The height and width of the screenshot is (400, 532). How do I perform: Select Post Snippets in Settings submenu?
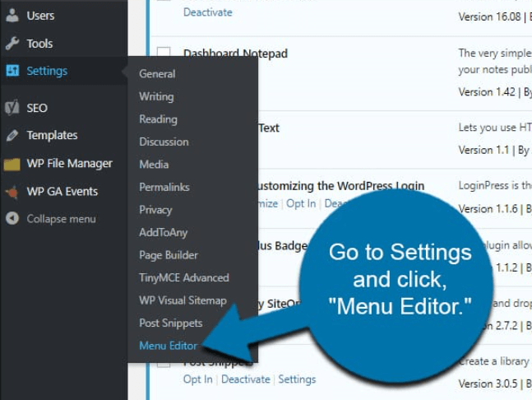[171, 323]
